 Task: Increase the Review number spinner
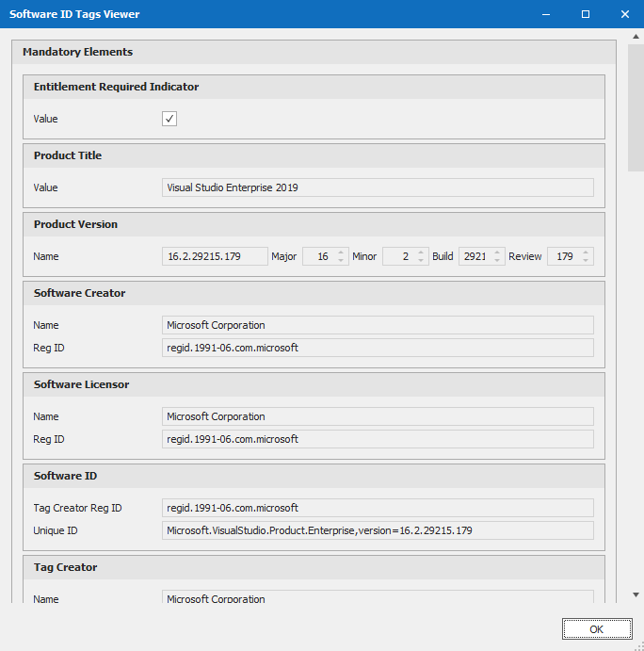pyautogui.click(x=586, y=252)
